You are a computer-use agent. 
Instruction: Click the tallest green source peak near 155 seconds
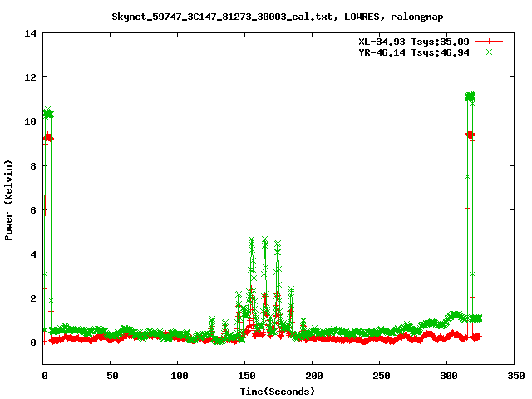pyautogui.click(x=251, y=241)
